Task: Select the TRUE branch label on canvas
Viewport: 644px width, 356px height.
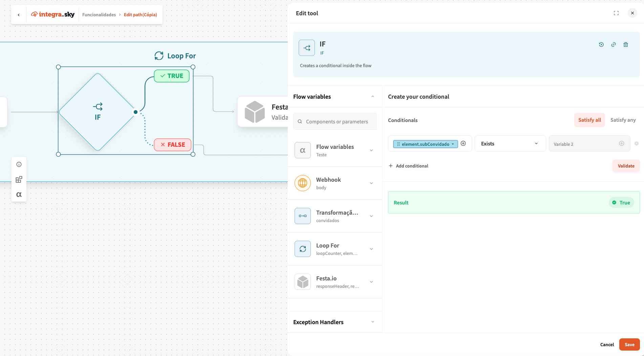Action: [x=172, y=76]
